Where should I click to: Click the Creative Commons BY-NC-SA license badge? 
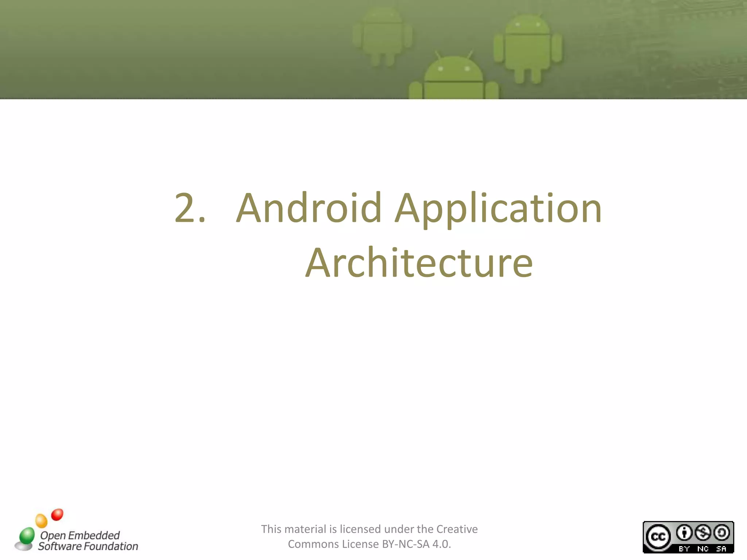[x=688, y=537]
